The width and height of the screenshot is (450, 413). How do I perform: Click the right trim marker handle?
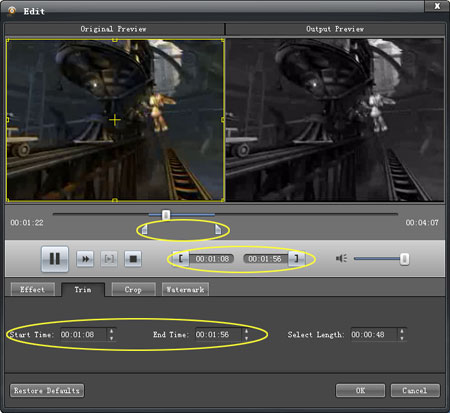[218, 229]
